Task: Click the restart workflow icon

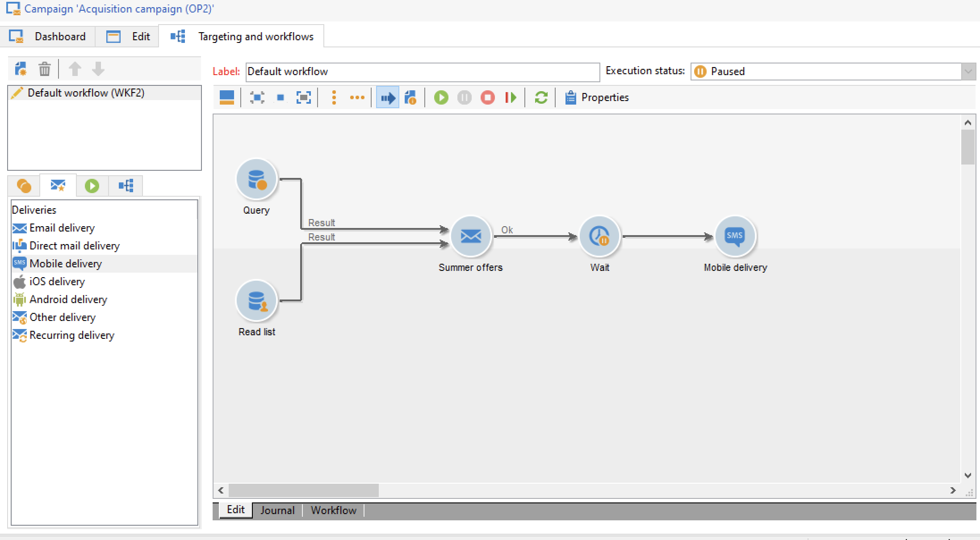Action: point(511,97)
